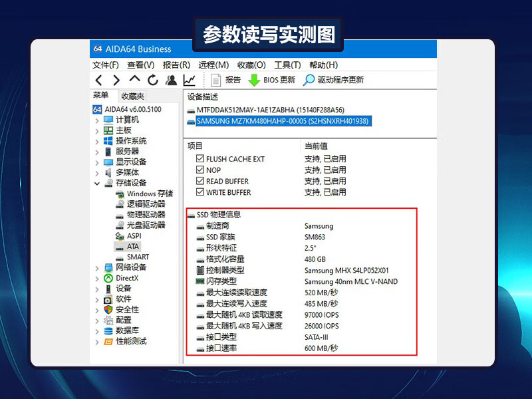Select 服务器 in the tree
Image resolution: width=532 pixels, height=399 pixels.
[121, 152]
